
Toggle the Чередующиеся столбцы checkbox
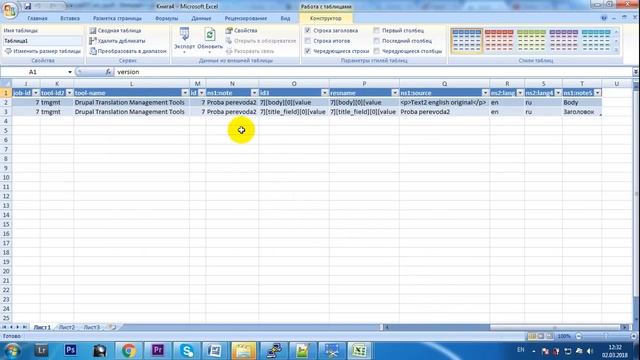click(x=376, y=51)
